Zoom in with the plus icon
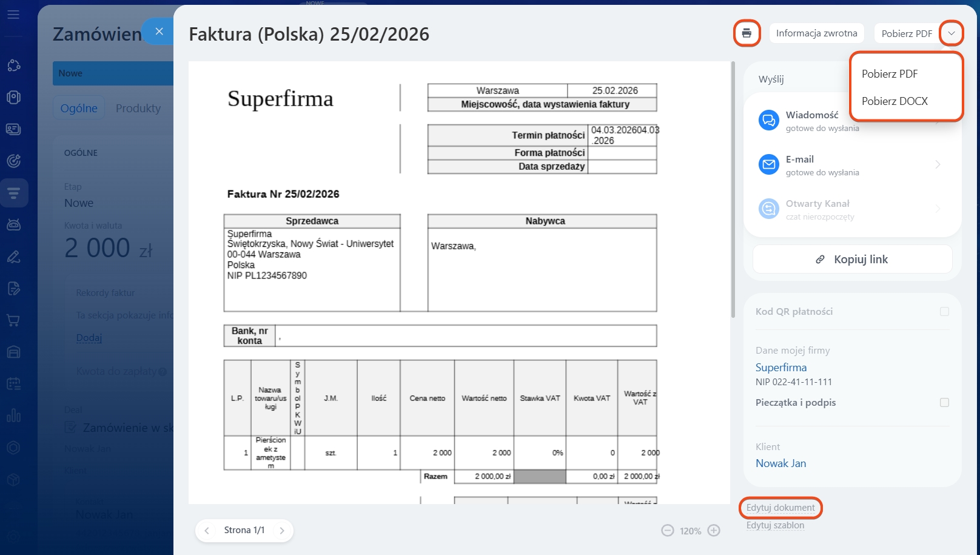 click(714, 531)
